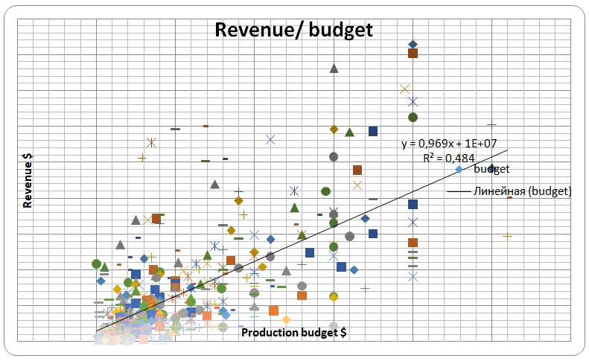The height and width of the screenshot is (364, 589).
Task: Select the orange square near the horizontal axis title
Action: tap(273, 310)
